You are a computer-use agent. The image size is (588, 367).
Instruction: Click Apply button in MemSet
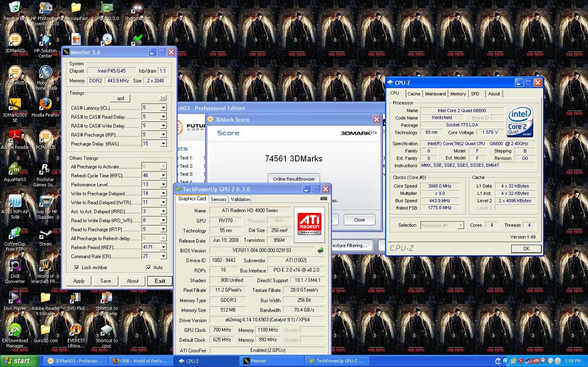[79, 281]
